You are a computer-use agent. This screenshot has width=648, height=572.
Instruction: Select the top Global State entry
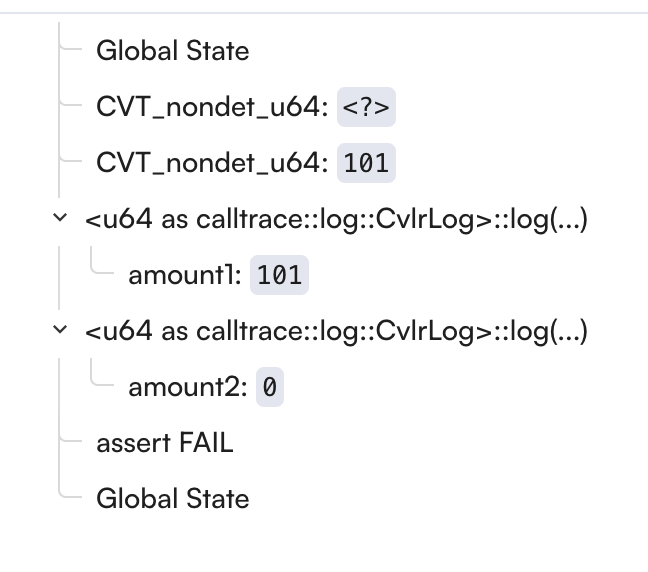point(172,50)
